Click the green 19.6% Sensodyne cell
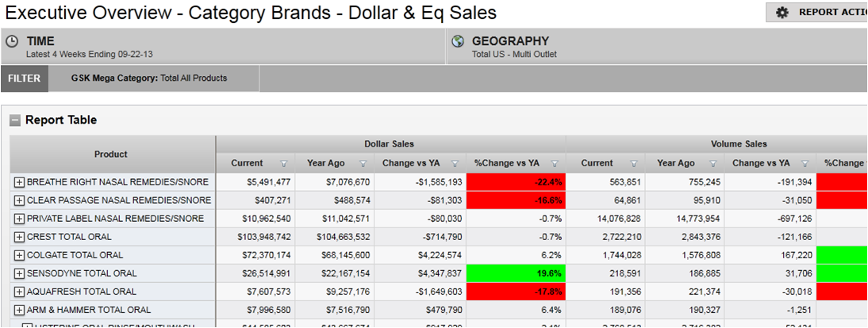 pyautogui.click(x=516, y=273)
